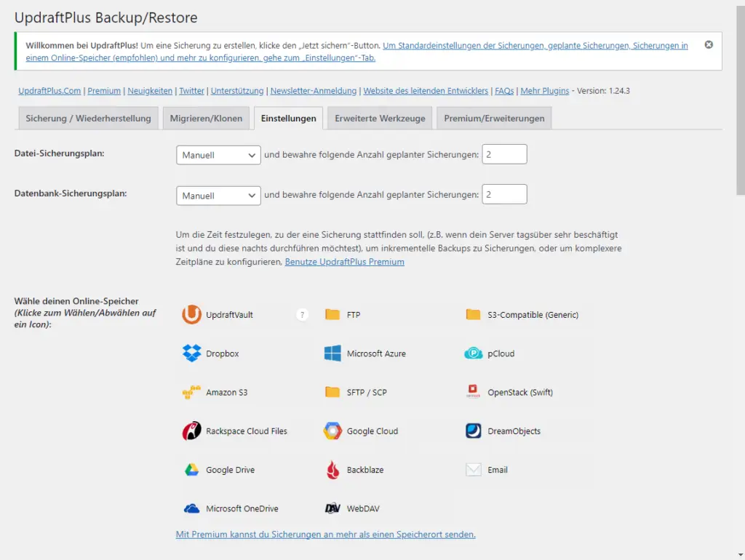Select the Einstellungen tab
The height and width of the screenshot is (560, 745).
[288, 119]
